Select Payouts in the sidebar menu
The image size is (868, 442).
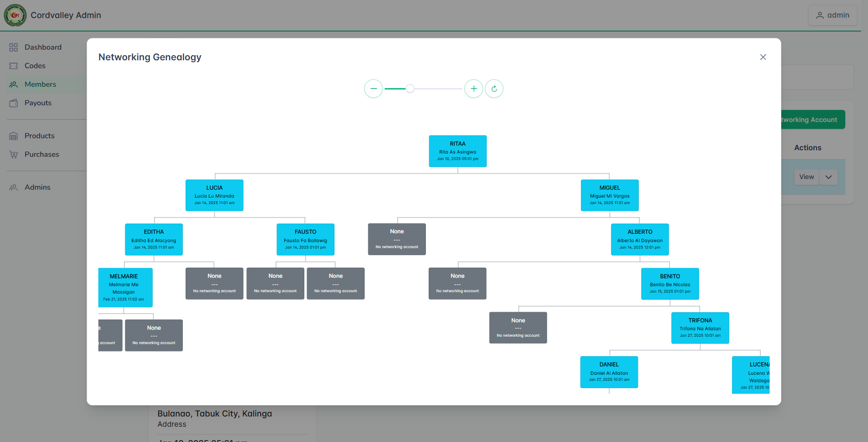[x=37, y=102]
